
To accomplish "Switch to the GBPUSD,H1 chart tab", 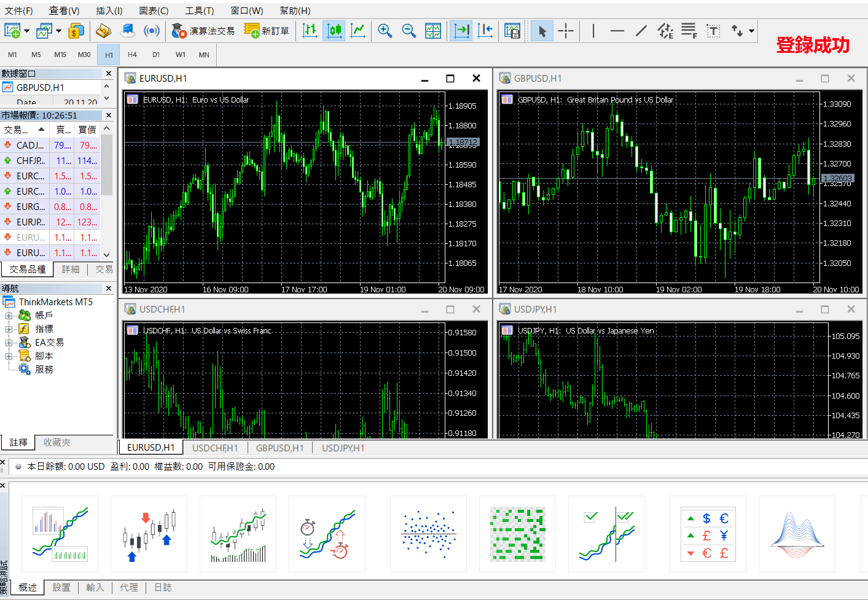I will (x=280, y=447).
